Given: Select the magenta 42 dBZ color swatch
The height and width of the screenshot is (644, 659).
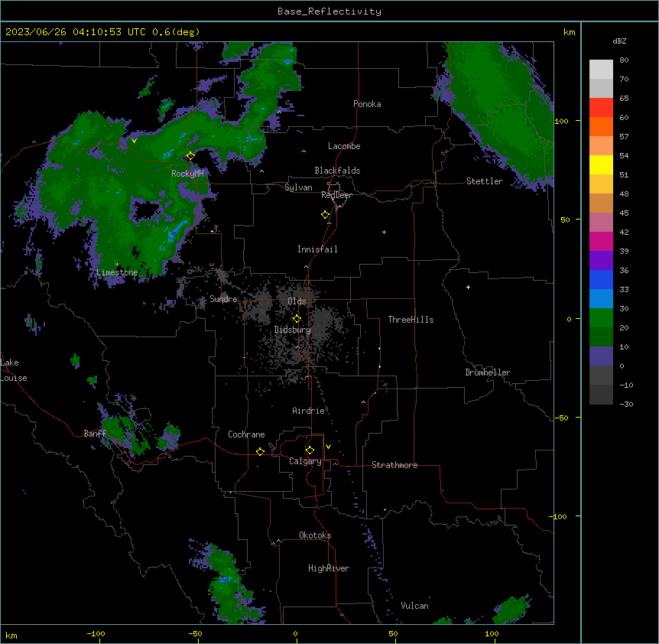Looking at the screenshot, I should 601,241.
